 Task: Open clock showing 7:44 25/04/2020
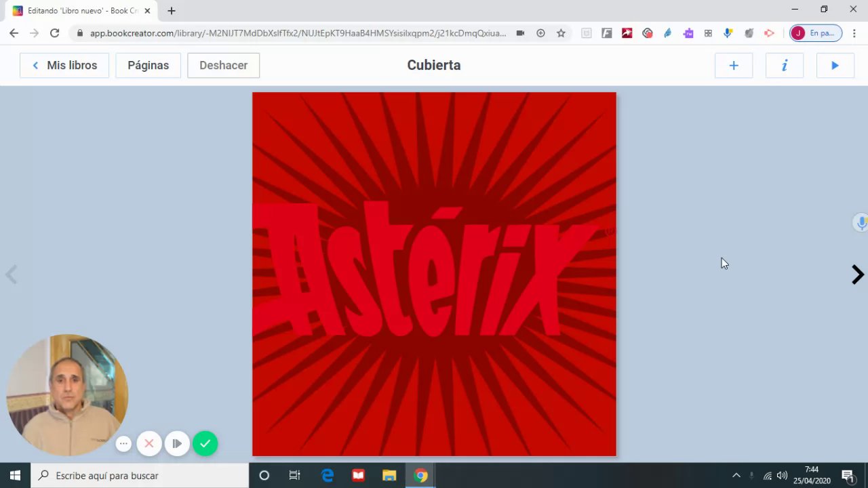pyautogui.click(x=812, y=475)
